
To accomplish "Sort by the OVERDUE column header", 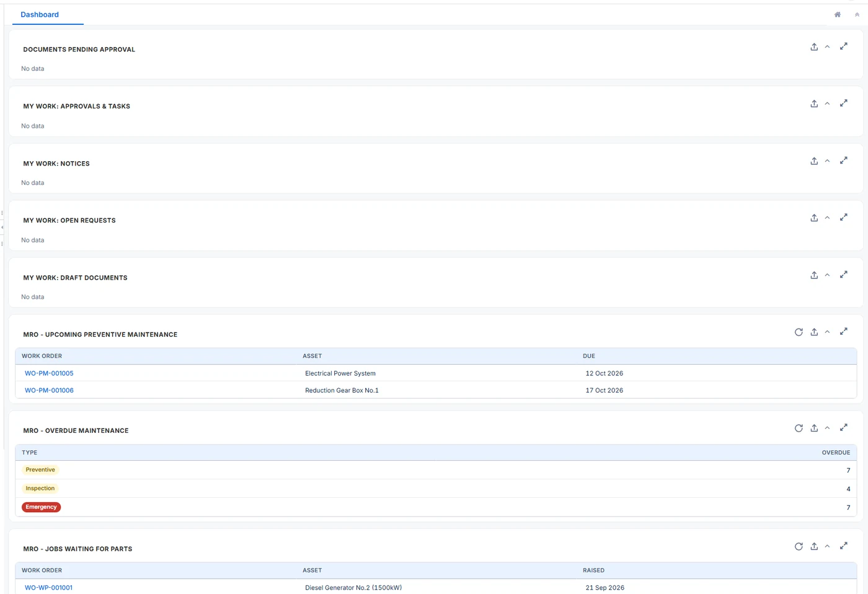I will (x=836, y=453).
